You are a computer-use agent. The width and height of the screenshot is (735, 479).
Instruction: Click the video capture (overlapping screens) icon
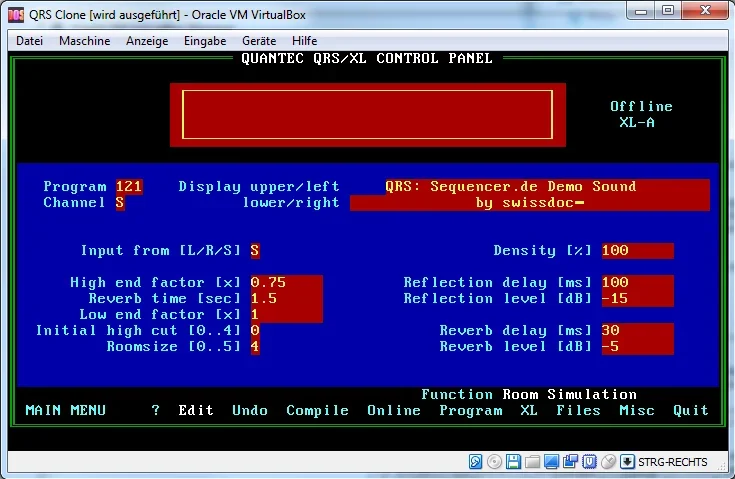[x=570, y=462]
